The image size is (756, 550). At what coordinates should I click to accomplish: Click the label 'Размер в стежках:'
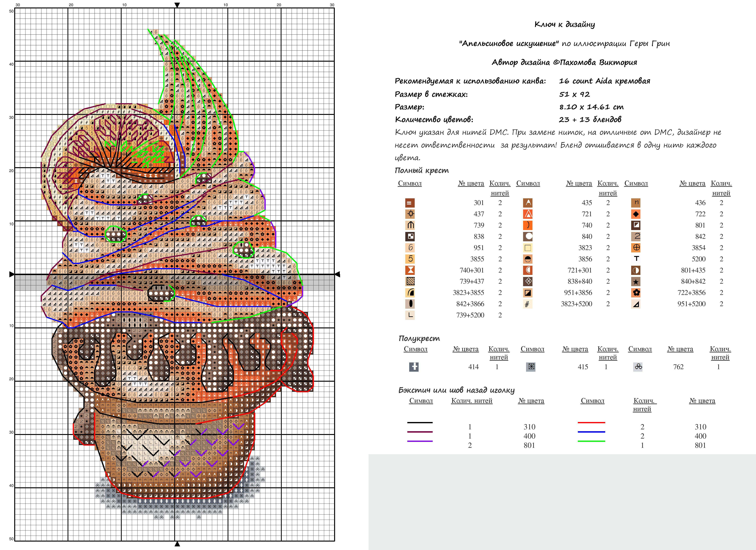[x=431, y=94]
